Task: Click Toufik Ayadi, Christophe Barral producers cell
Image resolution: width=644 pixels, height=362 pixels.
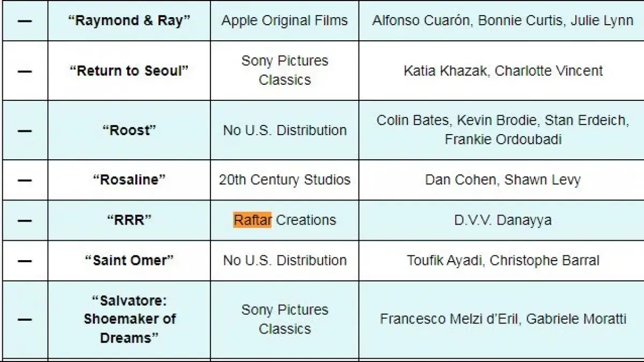Action: tap(503, 261)
